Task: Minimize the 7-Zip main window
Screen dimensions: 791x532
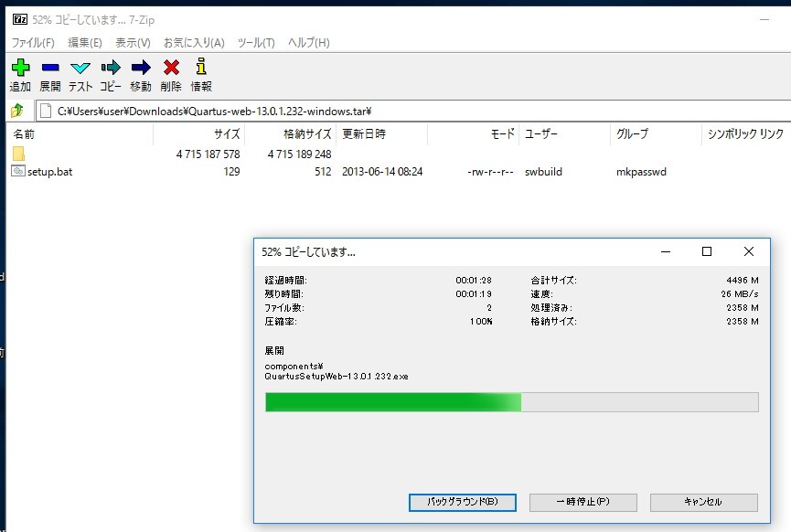Action: 764,20
